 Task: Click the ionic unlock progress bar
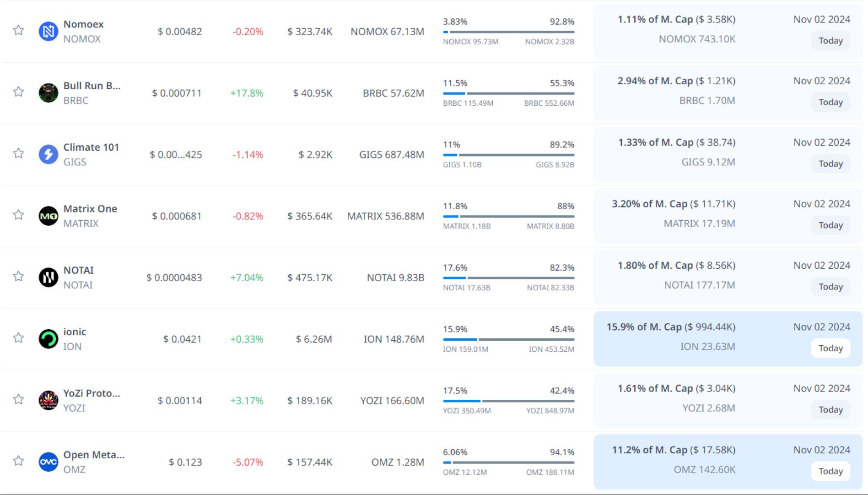click(508, 339)
